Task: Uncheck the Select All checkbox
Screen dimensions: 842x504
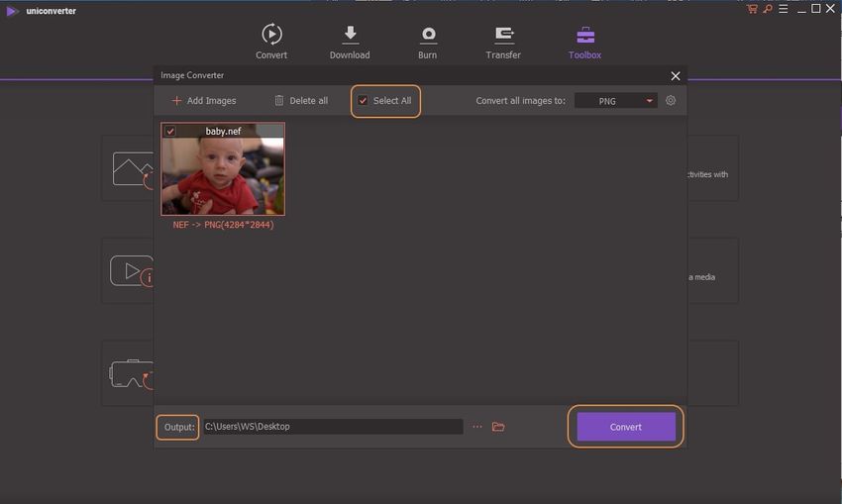Action: [x=363, y=101]
